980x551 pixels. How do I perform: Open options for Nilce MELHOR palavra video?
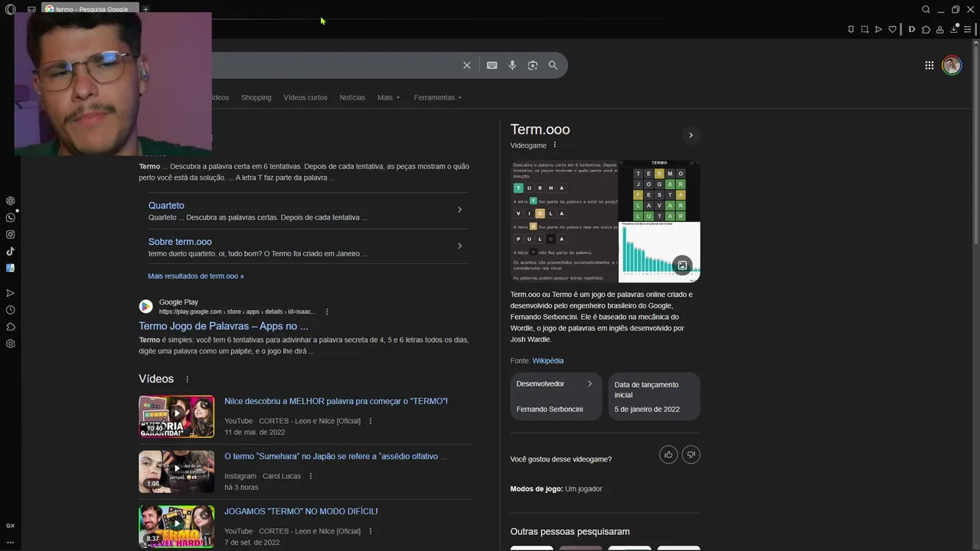[371, 421]
